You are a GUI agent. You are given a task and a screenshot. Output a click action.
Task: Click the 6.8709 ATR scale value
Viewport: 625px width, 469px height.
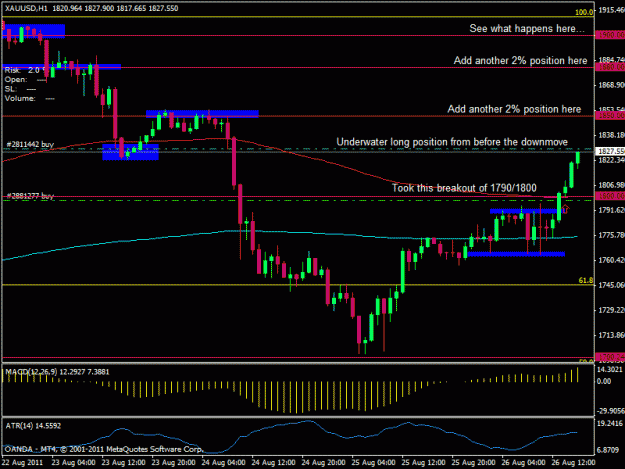tap(608, 450)
